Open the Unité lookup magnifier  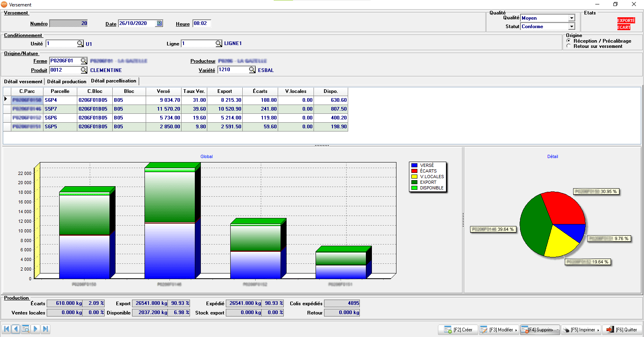click(x=80, y=43)
